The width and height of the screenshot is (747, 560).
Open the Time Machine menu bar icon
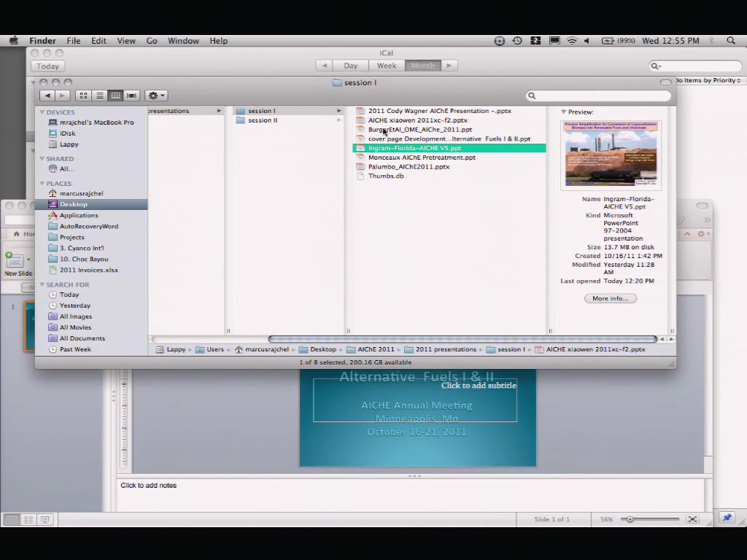coord(517,41)
